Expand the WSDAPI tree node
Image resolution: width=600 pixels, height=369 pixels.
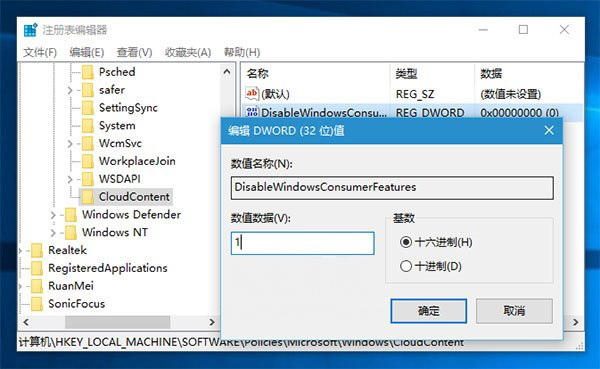pyautogui.click(x=70, y=179)
